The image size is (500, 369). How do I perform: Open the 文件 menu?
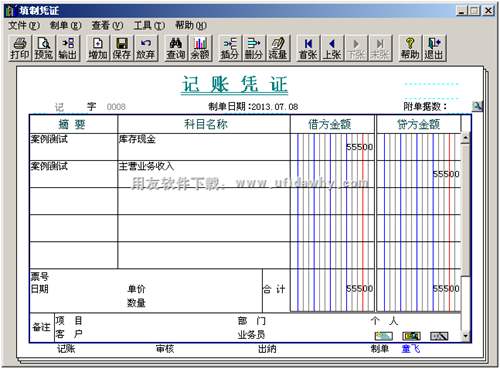[x=24, y=25]
